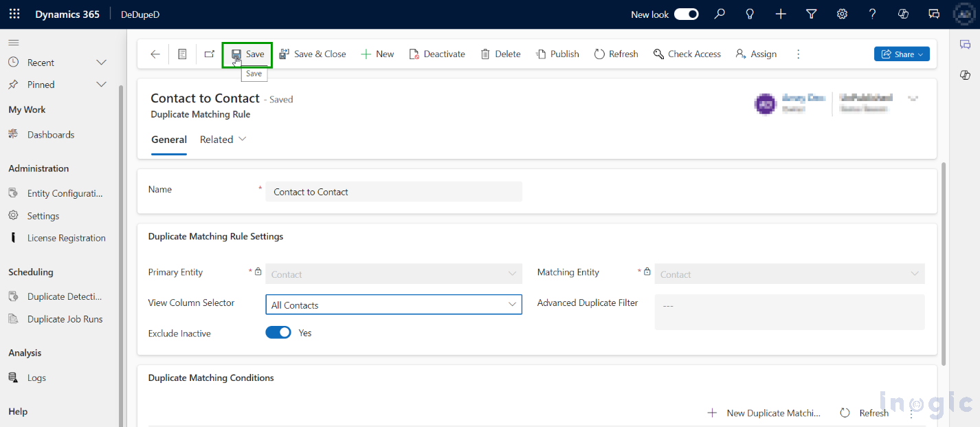The width and height of the screenshot is (980, 427).
Task: Toggle the New look switch
Action: (686, 14)
